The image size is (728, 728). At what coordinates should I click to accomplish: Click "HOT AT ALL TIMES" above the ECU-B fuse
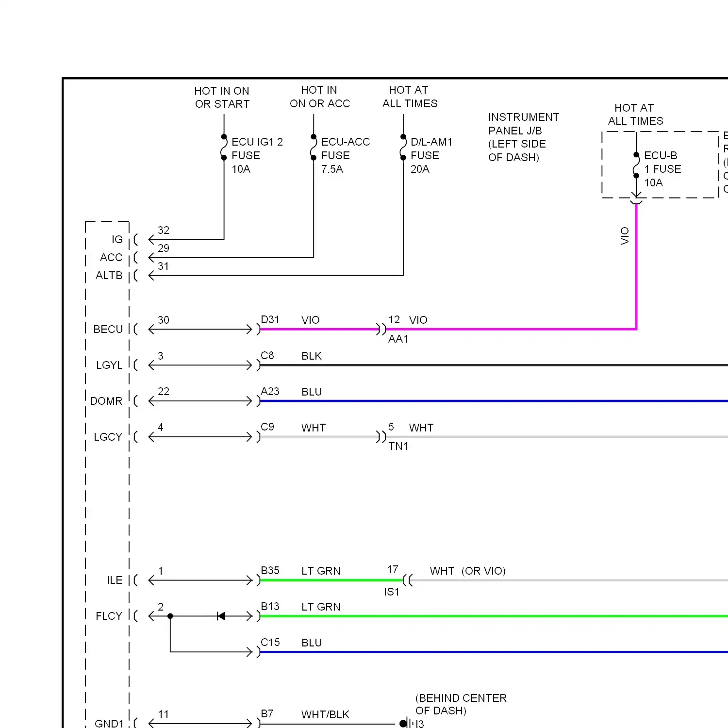tap(635, 115)
